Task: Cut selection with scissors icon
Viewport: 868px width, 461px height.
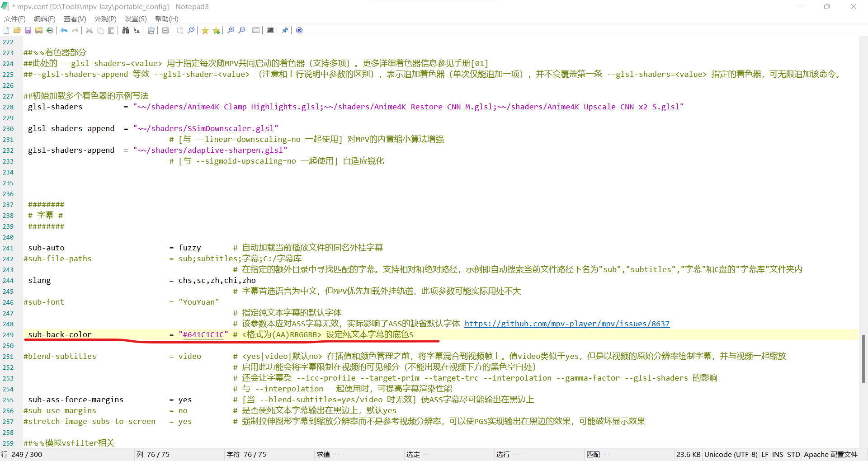Action: point(90,30)
